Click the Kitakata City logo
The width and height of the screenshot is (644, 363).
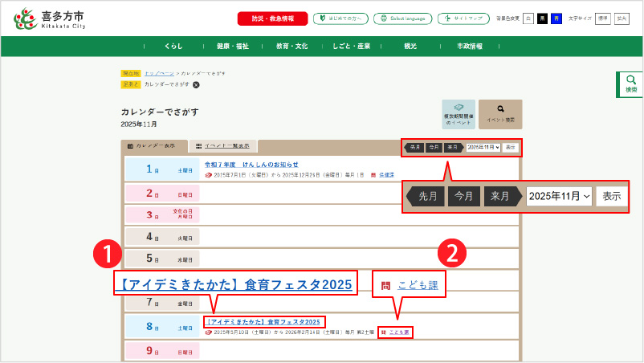[x=50, y=19]
